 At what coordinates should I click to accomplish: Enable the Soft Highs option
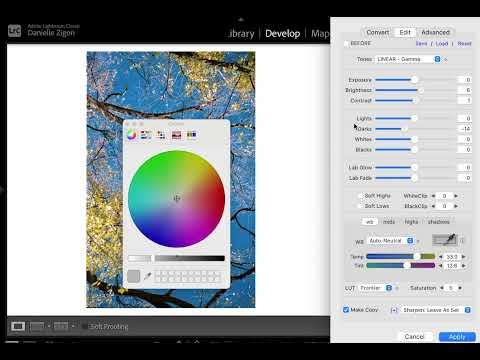click(360, 196)
